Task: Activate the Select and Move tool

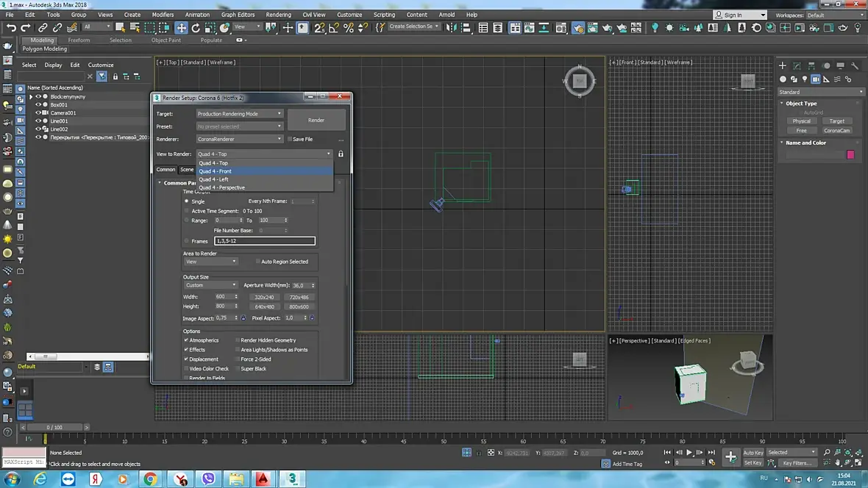Action: (x=182, y=27)
